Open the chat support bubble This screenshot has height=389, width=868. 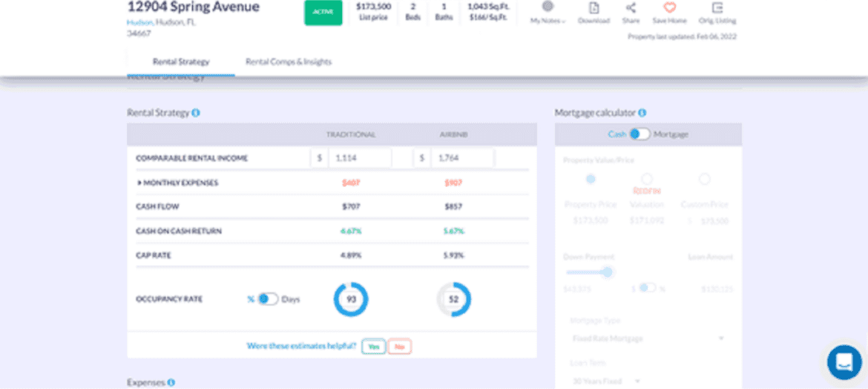click(x=844, y=362)
